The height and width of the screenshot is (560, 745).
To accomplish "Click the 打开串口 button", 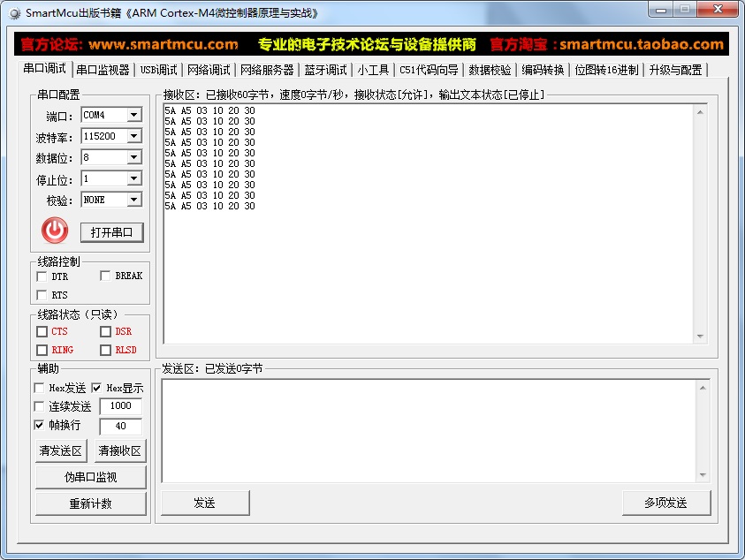I will click(x=111, y=232).
